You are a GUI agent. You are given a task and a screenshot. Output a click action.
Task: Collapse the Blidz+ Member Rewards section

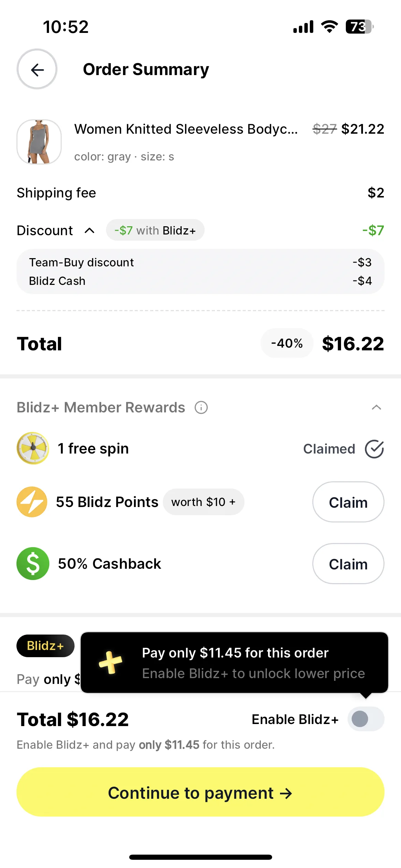(x=376, y=407)
